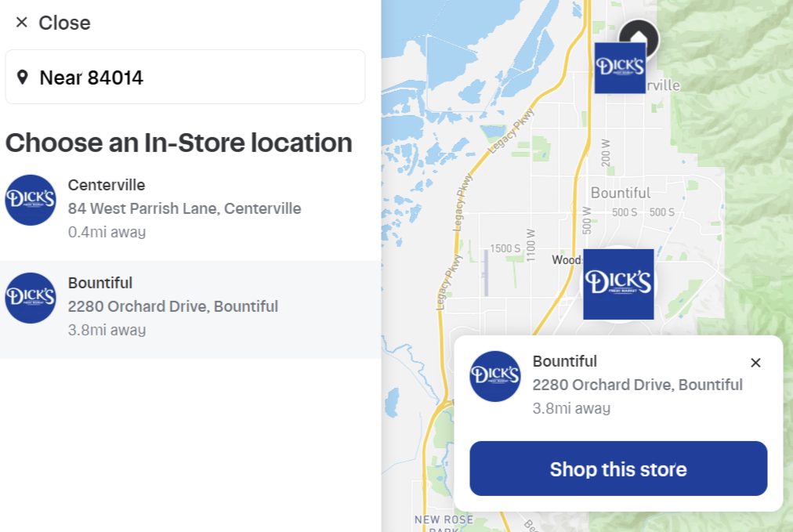Click the Bountiful store name in the popup card
The width and height of the screenshot is (793, 532).
click(564, 361)
